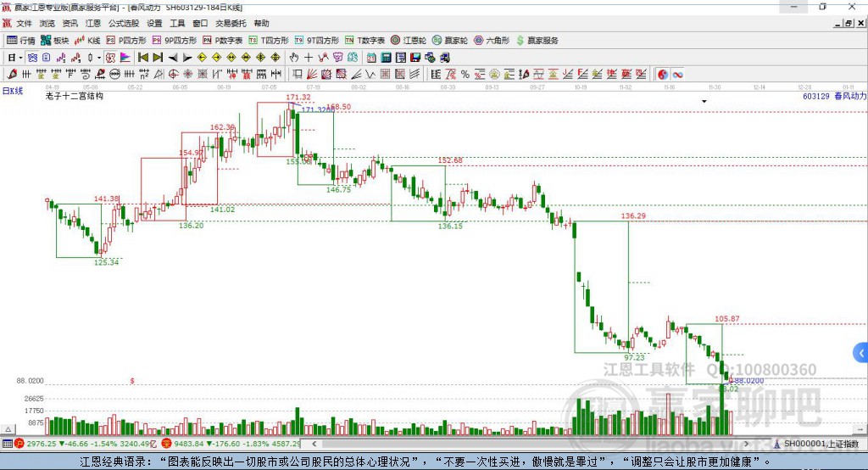Open 赢家服务 with the dollar icon
The width and height of the screenshot is (868, 470).
(537, 41)
